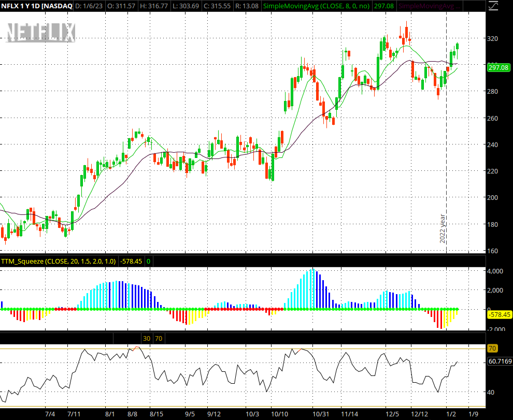The image size is (513, 420).
Task: Click the close price C: 315.55
Action: (x=217, y=6)
